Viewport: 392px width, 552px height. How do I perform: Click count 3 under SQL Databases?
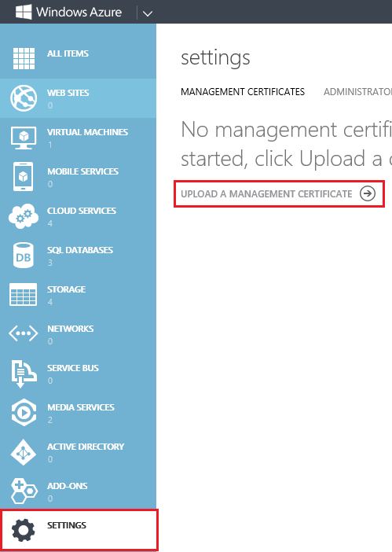point(50,263)
